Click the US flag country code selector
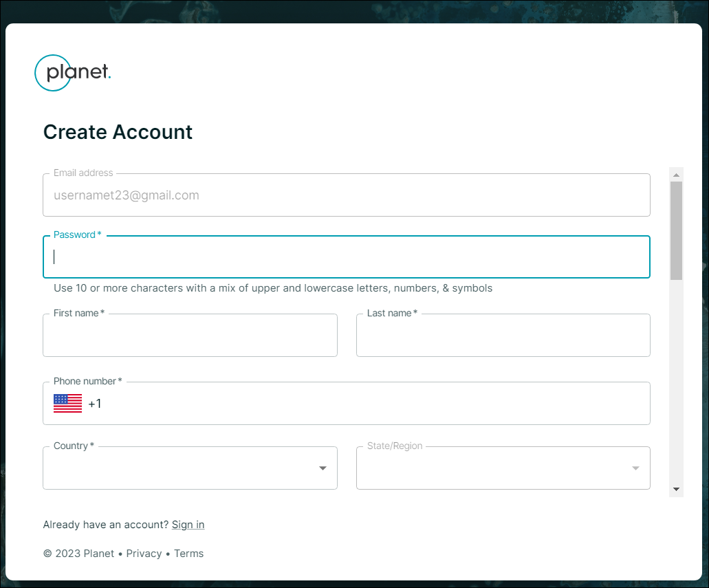709x588 pixels. pos(67,403)
